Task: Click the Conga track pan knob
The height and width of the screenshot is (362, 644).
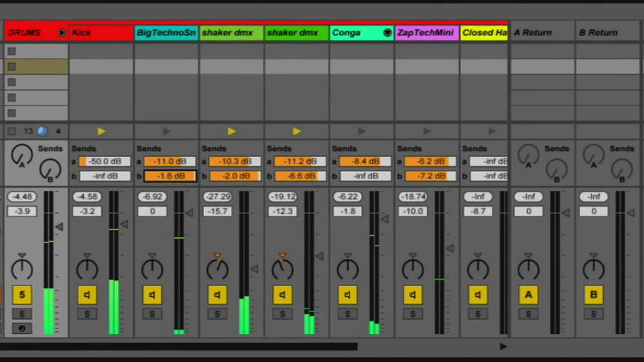Action: click(348, 269)
